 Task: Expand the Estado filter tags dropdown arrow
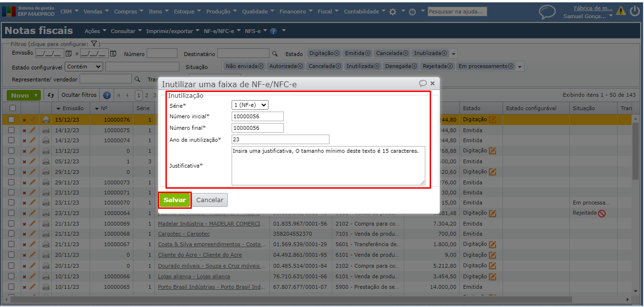454,54
